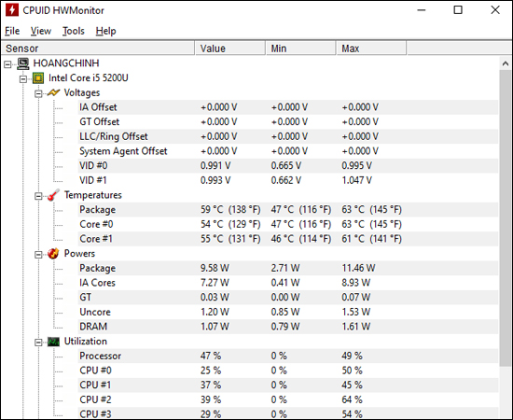Click the Max column header
Viewport: 513px width, 420px height.
click(x=371, y=49)
